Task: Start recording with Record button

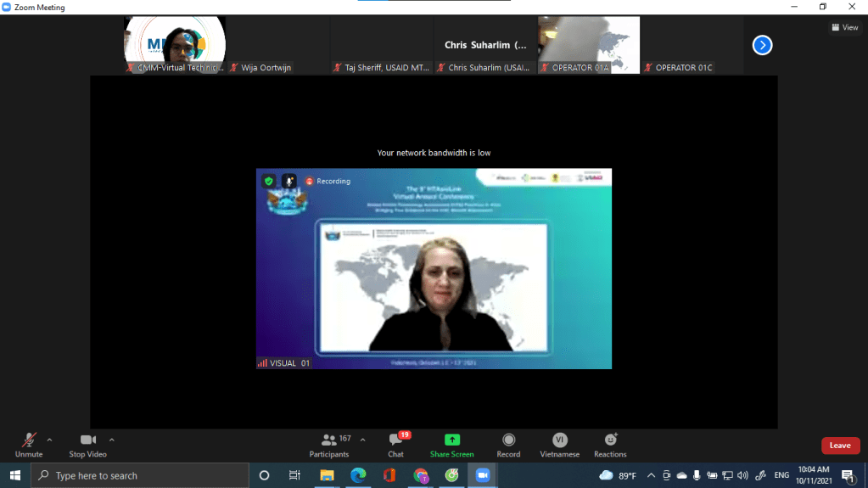Action: 508,444
